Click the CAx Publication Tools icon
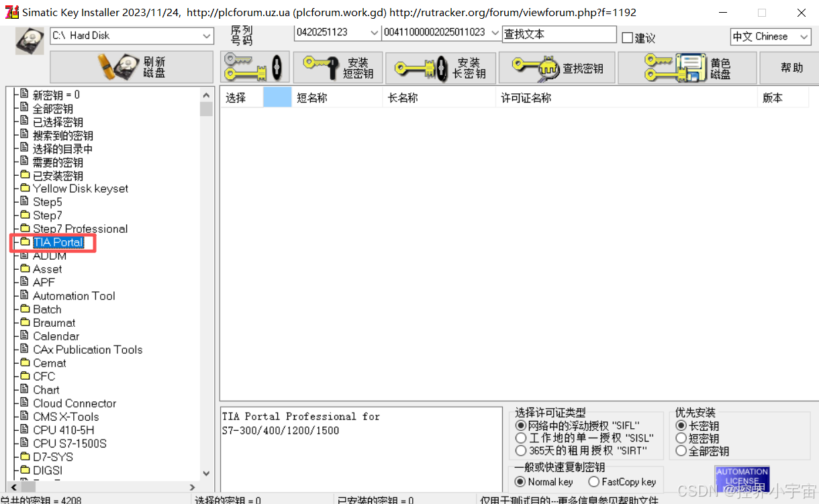 pyautogui.click(x=25, y=349)
